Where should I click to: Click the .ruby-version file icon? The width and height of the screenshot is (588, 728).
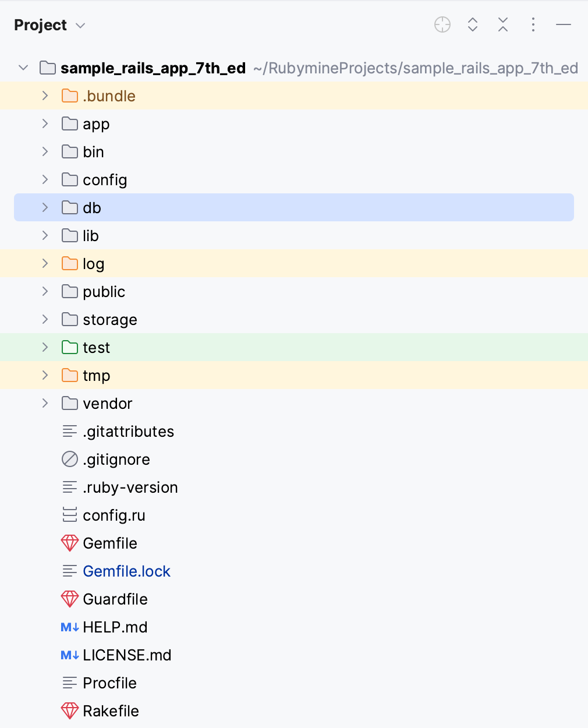click(69, 487)
